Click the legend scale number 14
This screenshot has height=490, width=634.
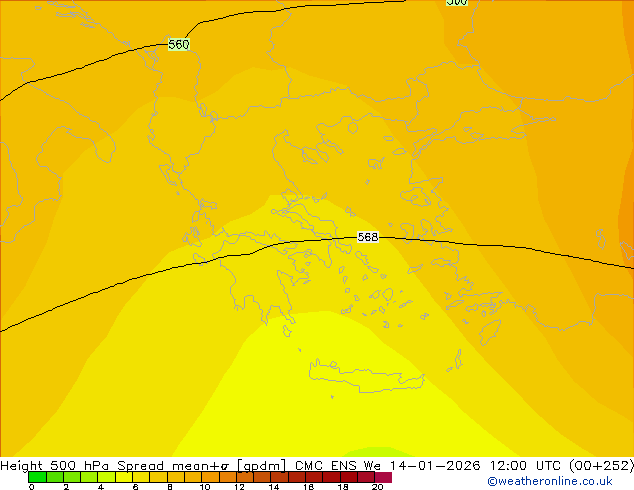(x=274, y=487)
